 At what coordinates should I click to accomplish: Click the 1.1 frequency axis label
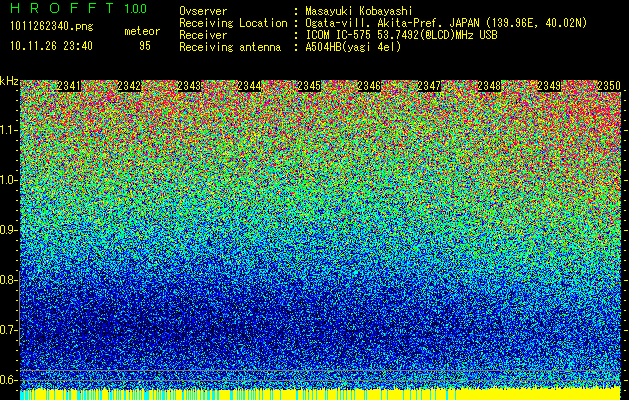8,130
